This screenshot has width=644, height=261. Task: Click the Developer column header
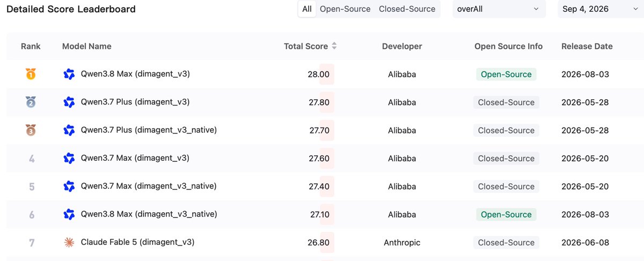(x=402, y=46)
